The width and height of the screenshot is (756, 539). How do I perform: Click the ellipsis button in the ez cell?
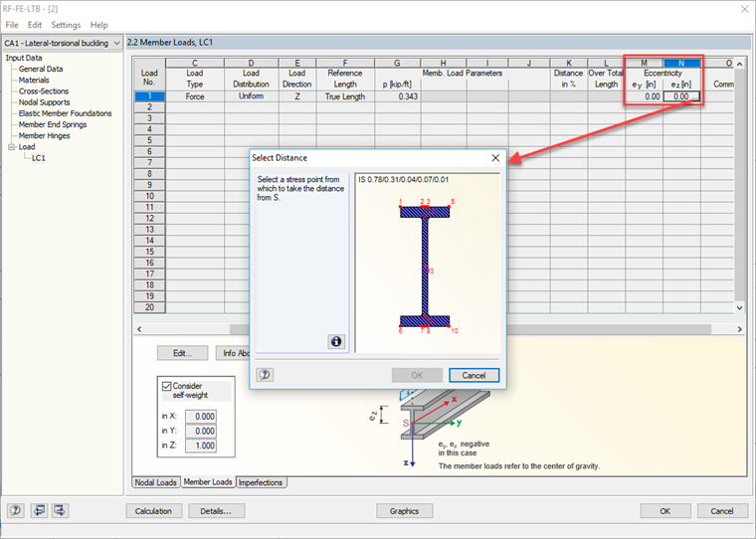(x=694, y=96)
